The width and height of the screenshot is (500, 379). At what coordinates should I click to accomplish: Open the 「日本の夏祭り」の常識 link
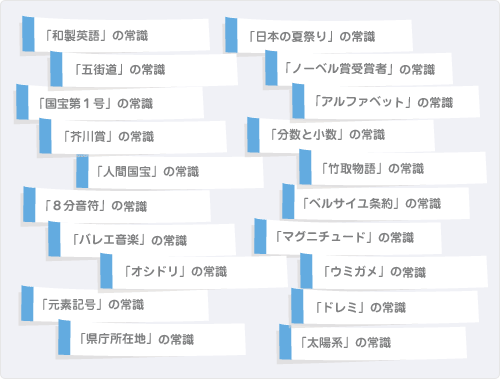point(319,36)
